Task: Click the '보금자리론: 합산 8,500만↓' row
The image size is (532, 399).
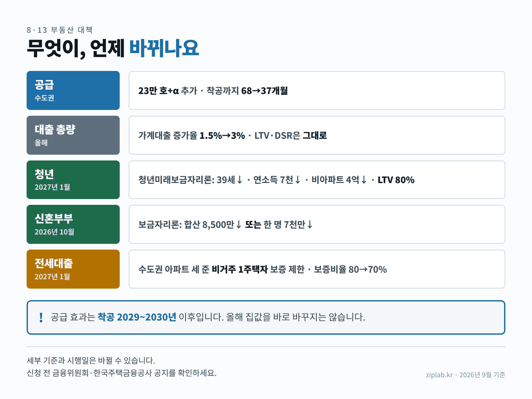Action: click(317, 224)
